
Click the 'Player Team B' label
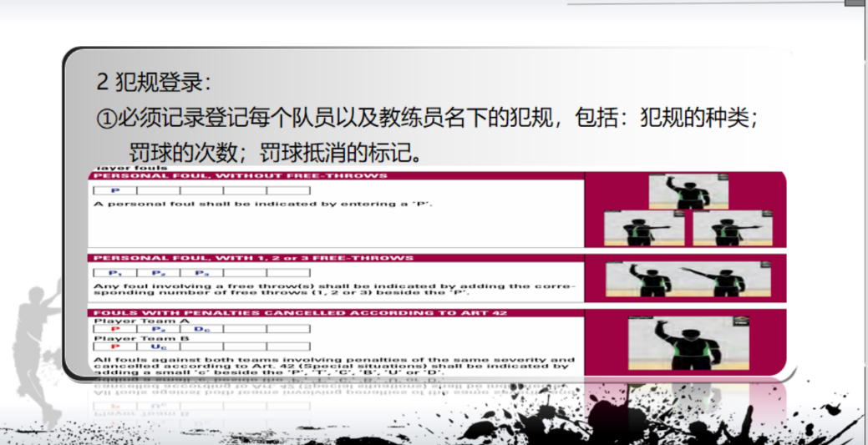(129, 338)
